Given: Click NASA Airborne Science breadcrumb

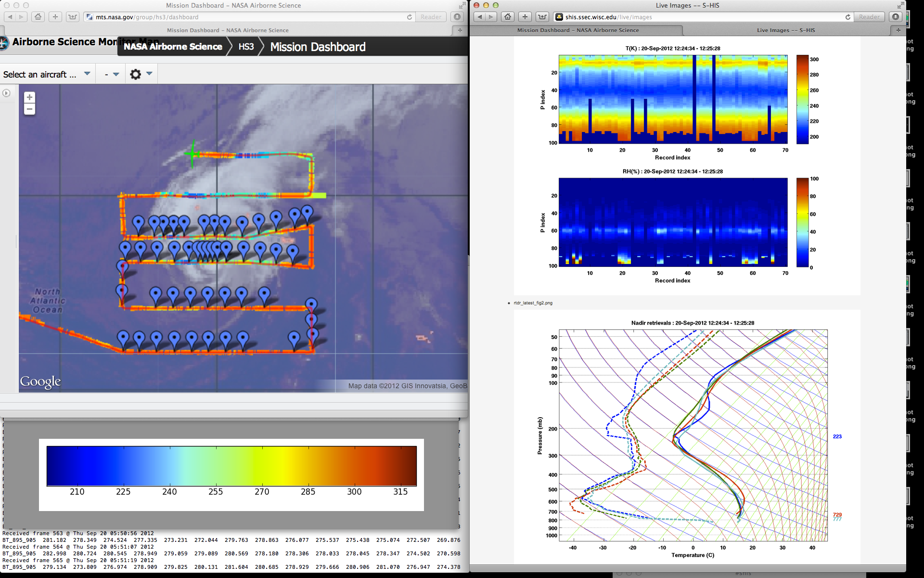Looking at the screenshot, I should pos(173,47).
